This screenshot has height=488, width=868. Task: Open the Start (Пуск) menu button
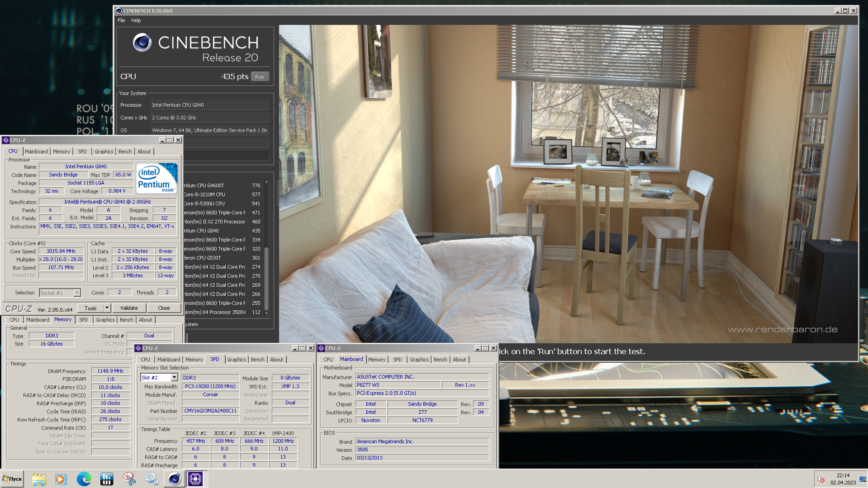[12, 479]
